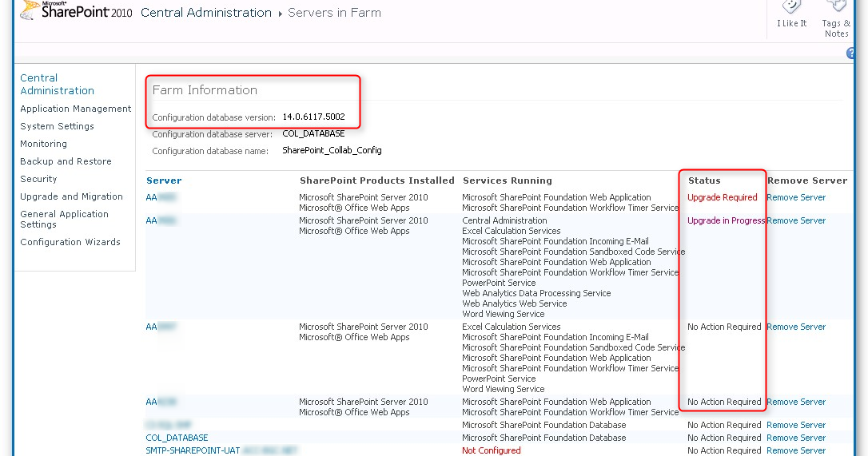Click Central Administration service entry
Screen dimensions: 868x456
(504, 220)
